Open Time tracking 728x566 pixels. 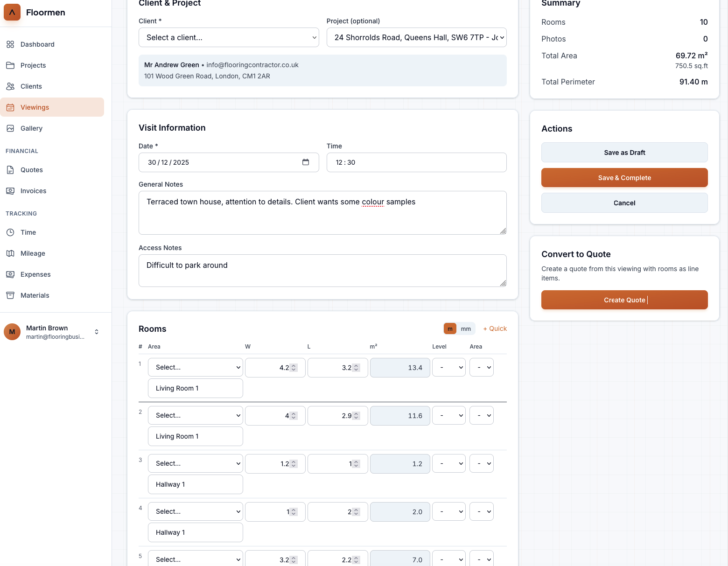pos(28,232)
